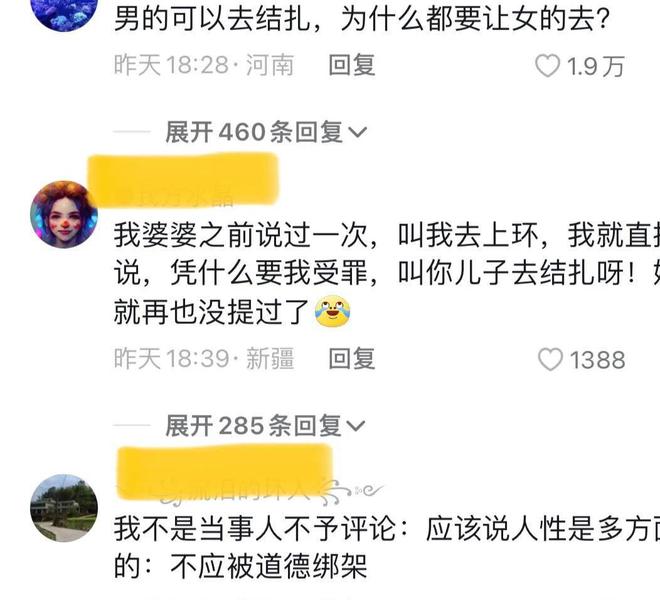Select the comment starting 我婆婆之前说过一次
This screenshot has width=660, height=600.
tap(387, 273)
